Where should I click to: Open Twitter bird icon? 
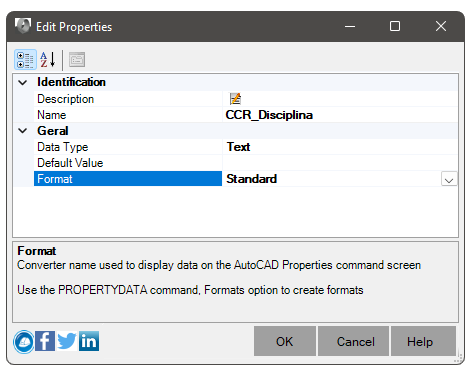[67, 341]
